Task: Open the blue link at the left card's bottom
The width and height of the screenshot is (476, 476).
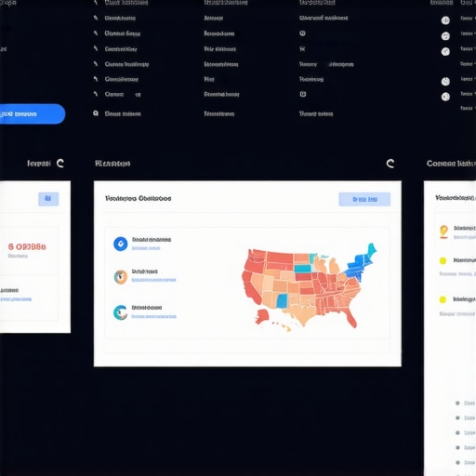Action: pyautogui.click(x=16, y=299)
